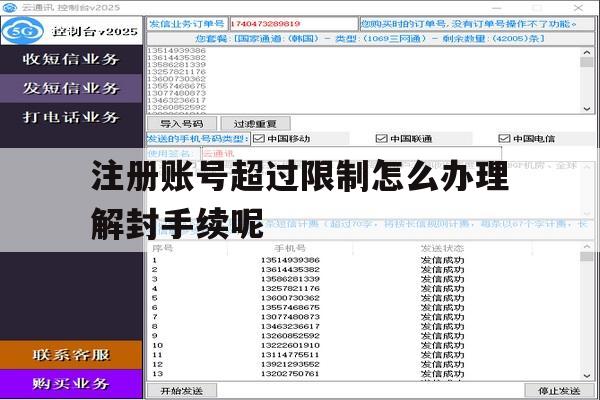Select 发短信业务 sidebar item
This screenshot has width=600, height=400.
[71, 88]
